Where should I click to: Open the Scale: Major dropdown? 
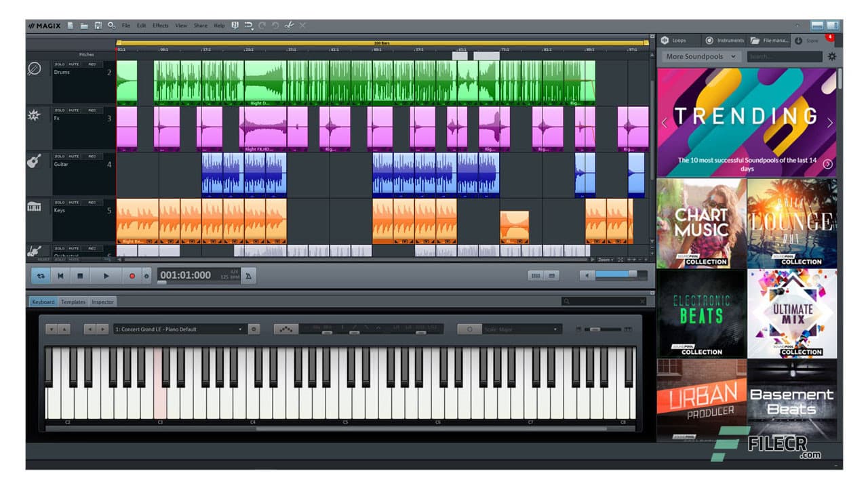pos(522,328)
